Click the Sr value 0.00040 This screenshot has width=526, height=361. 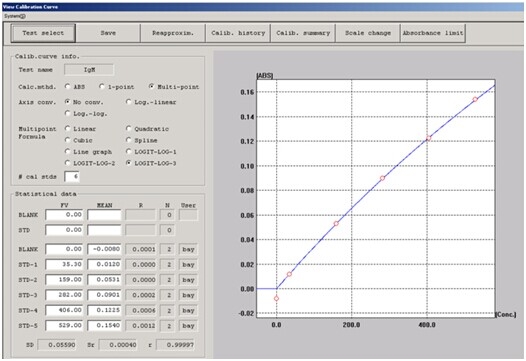click(x=118, y=345)
